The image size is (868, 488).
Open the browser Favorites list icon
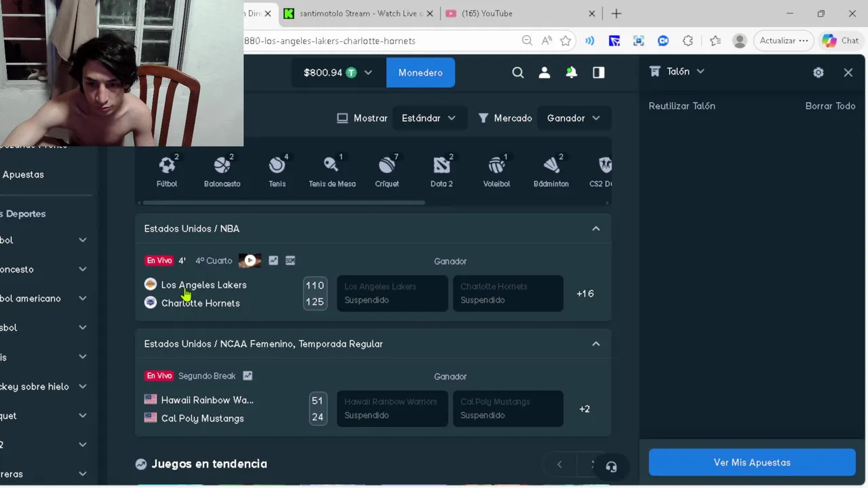tap(715, 41)
